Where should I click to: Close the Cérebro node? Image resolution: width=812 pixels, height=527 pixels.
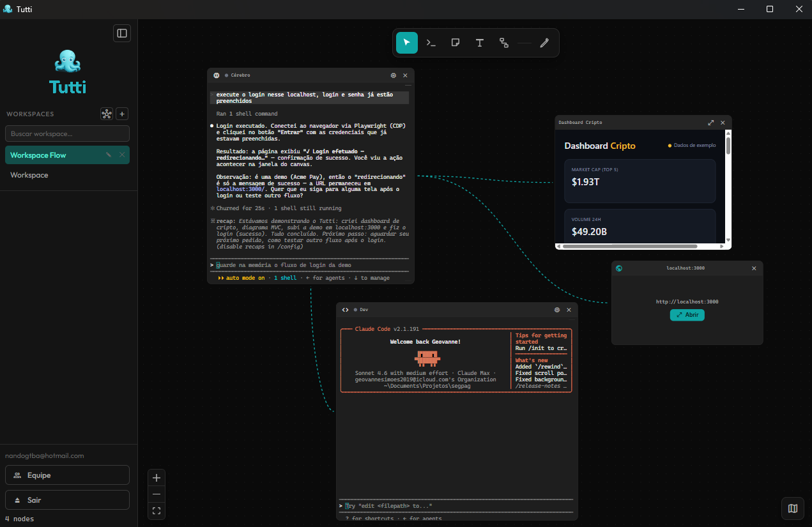point(405,75)
